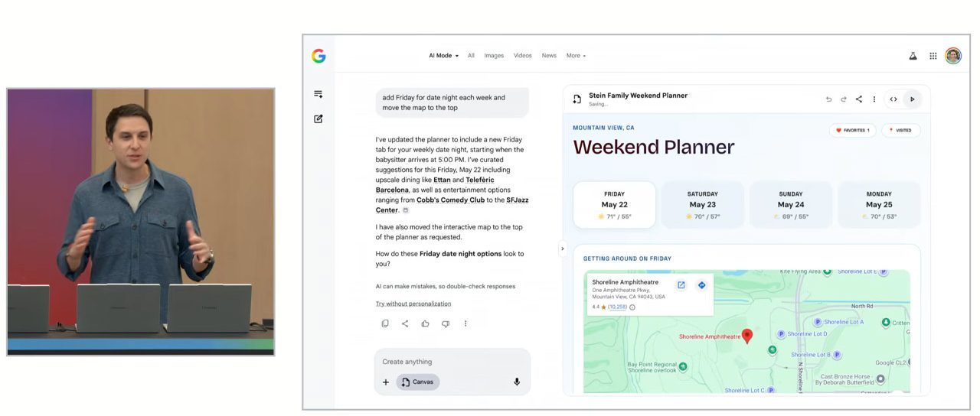980x416 pixels.
Task: Select the Monday May 25 day tab
Action: pyautogui.click(x=879, y=205)
